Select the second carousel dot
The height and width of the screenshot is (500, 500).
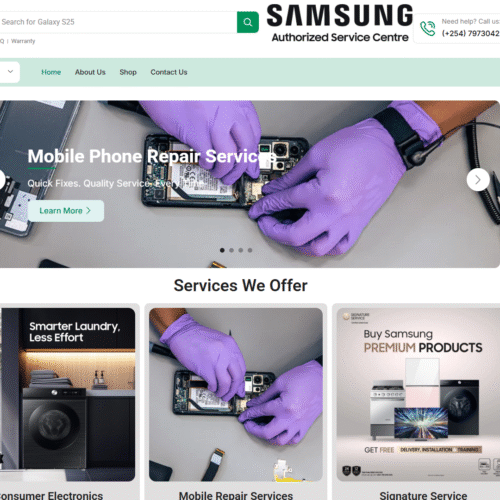tap(231, 250)
